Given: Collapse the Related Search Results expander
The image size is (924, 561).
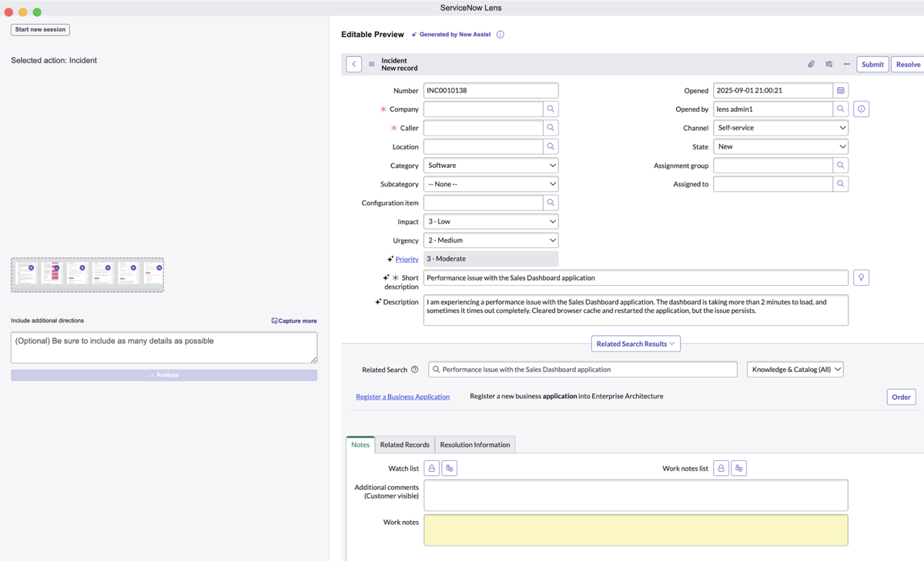Looking at the screenshot, I should [636, 344].
